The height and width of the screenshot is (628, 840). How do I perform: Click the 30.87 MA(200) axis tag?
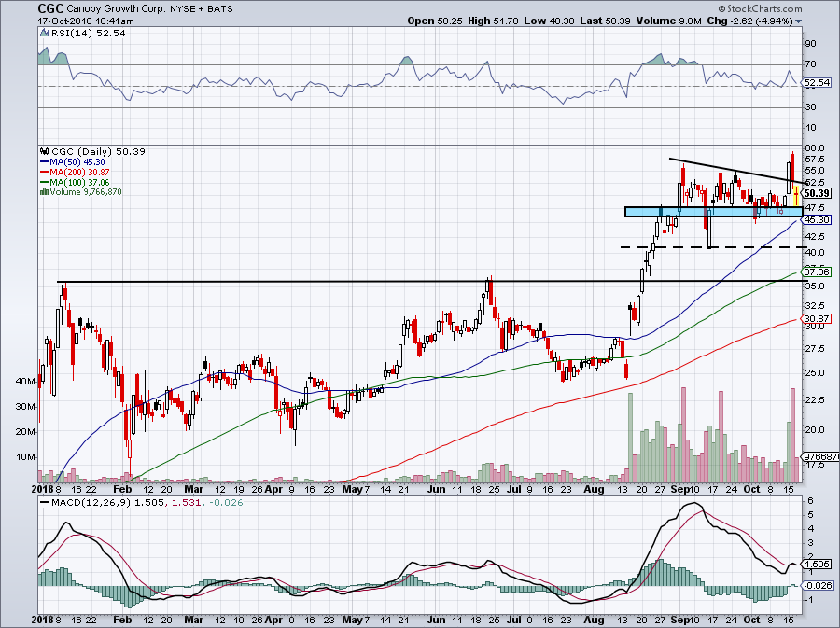pos(817,318)
